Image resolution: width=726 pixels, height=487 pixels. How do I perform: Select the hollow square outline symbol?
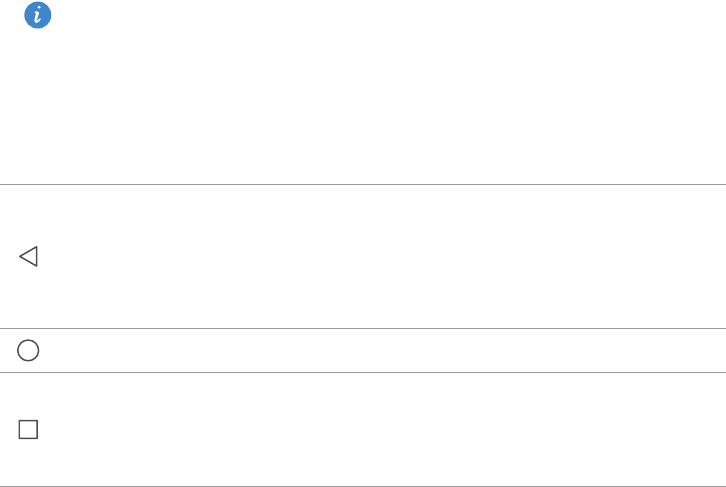tap(28, 430)
